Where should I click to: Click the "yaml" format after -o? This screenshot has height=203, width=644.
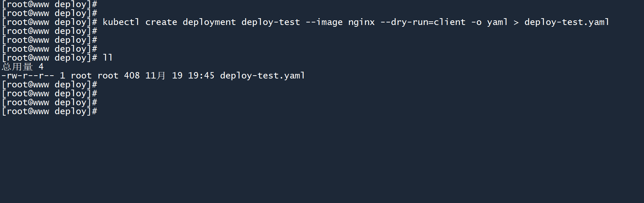[x=497, y=22]
